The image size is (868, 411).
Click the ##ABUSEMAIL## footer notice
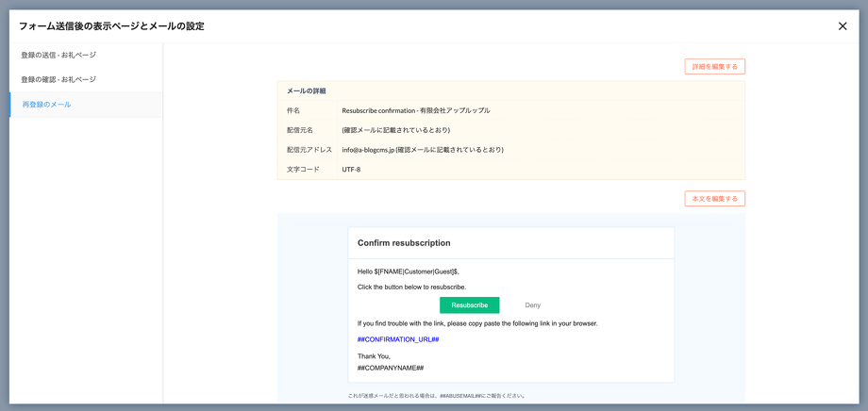click(437, 396)
